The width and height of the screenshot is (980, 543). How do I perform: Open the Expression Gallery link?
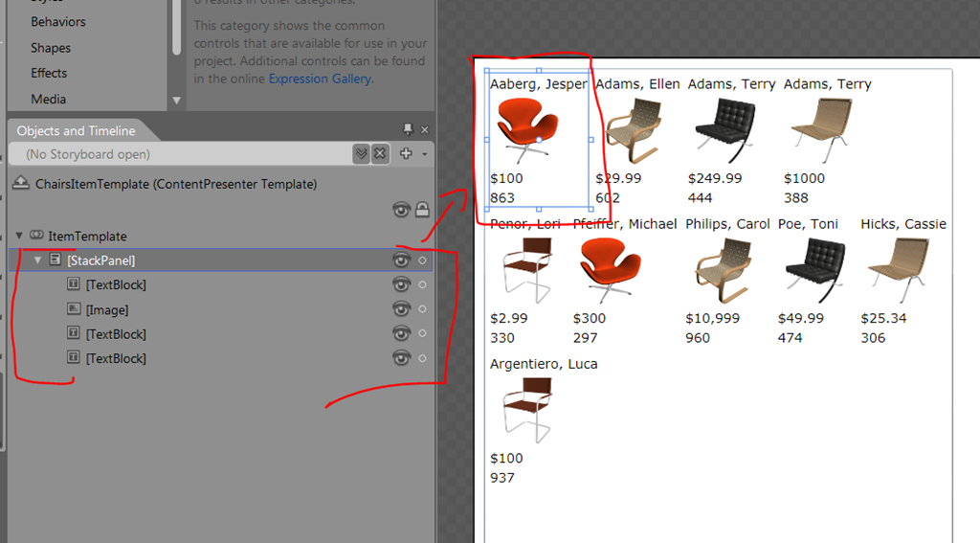pos(320,79)
